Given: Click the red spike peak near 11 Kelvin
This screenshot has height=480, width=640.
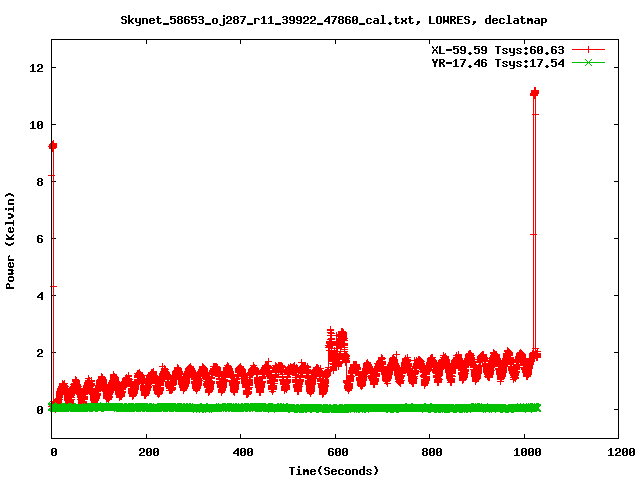Looking at the screenshot, I should (x=535, y=93).
